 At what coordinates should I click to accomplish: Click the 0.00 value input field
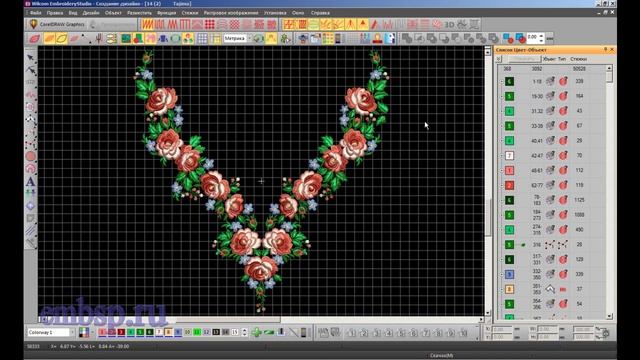(x=532, y=37)
